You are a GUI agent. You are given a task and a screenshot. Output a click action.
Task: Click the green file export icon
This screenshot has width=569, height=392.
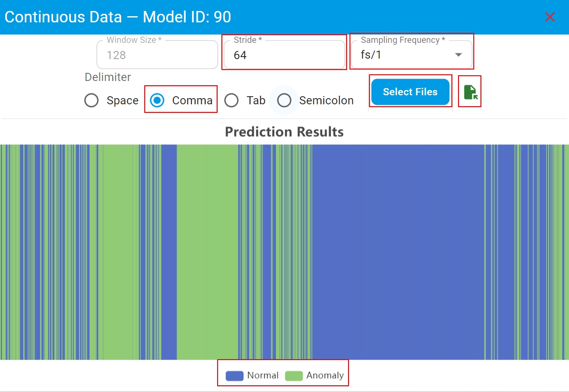470,92
